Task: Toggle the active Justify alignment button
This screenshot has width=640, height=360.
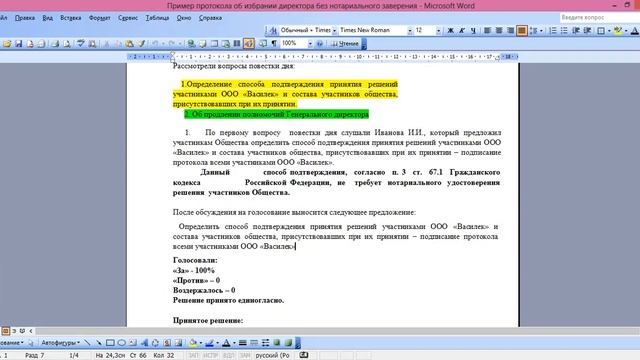Action: pyautogui.click(x=522, y=31)
